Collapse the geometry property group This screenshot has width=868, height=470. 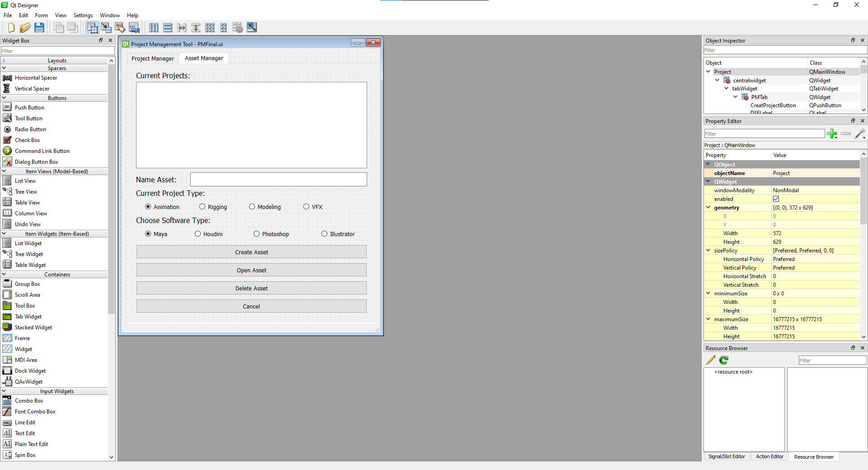click(708, 208)
